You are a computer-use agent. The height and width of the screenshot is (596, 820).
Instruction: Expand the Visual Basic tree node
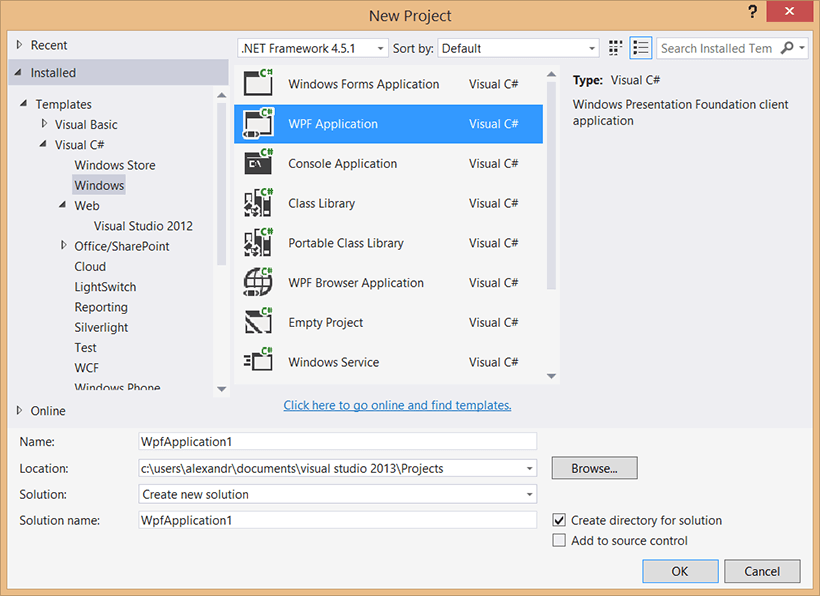(44, 124)
